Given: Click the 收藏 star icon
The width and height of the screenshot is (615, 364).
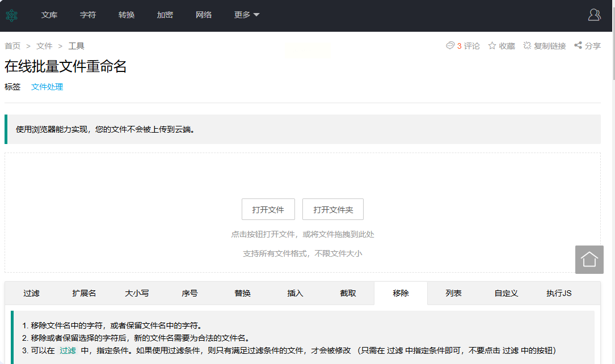Looking at the screenshot, I should tap(492, 46).
